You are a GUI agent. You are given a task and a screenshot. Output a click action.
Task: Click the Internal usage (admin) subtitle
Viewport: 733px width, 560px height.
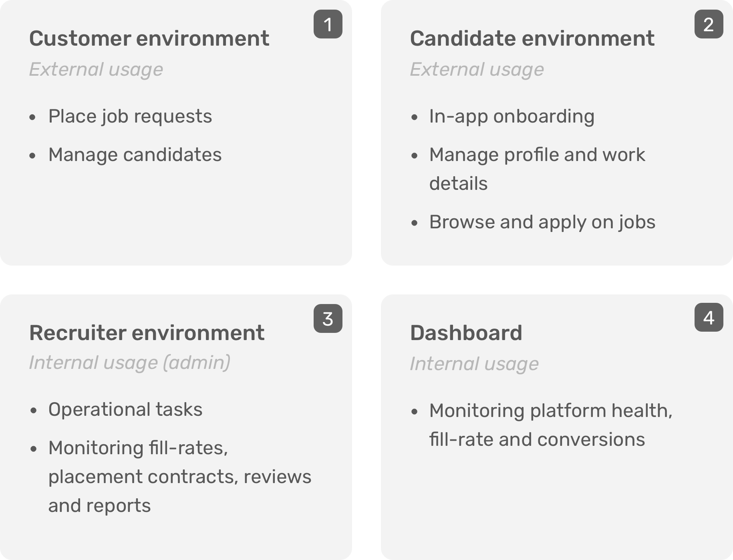point(130,363)
